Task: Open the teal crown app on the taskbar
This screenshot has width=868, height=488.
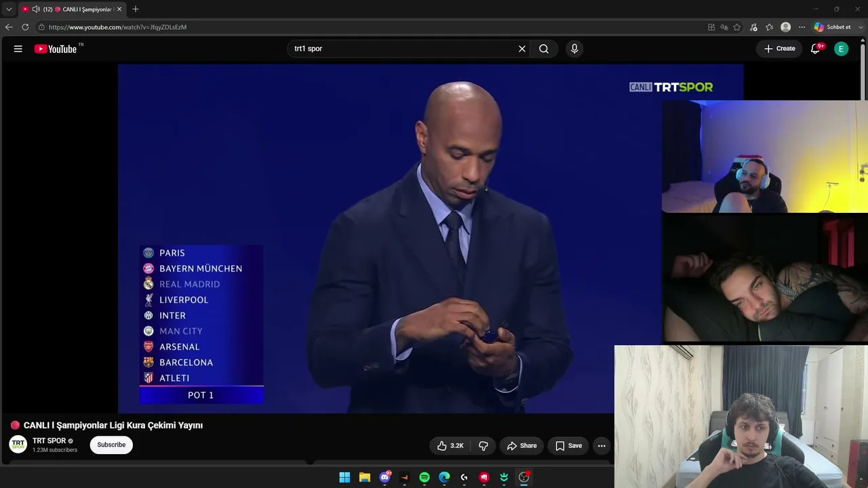Action: point(504,477)
